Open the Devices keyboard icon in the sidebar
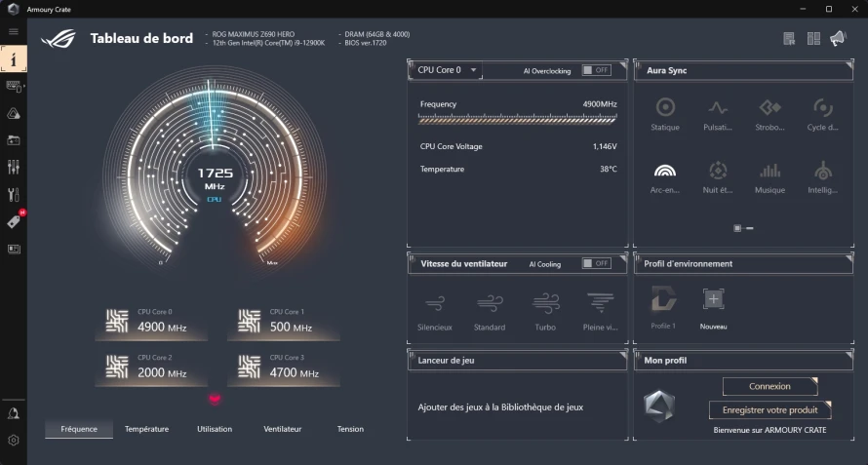Screen dimensions: 868x465 click(14, 87)
